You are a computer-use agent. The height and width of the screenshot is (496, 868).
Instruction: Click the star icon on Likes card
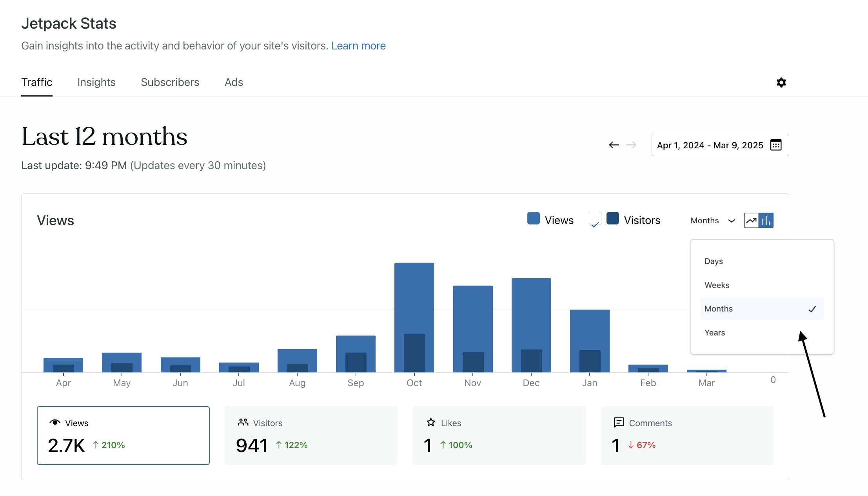click(430, 423)
